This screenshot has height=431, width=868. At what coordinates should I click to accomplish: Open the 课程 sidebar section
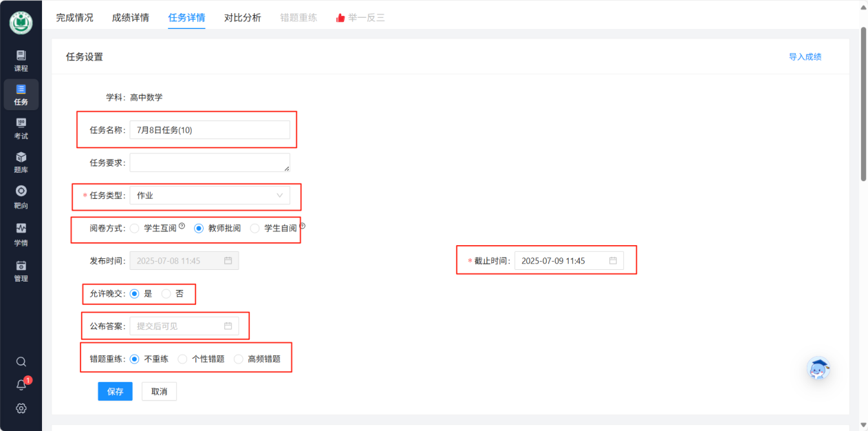coord(21,61)
